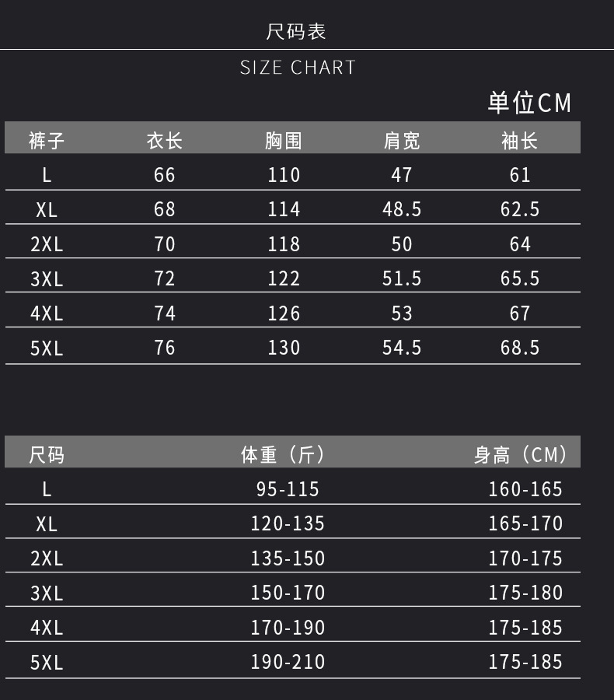Click the height range 175-180
This screenshot has height=700, width=614.
tap(525, 593)
